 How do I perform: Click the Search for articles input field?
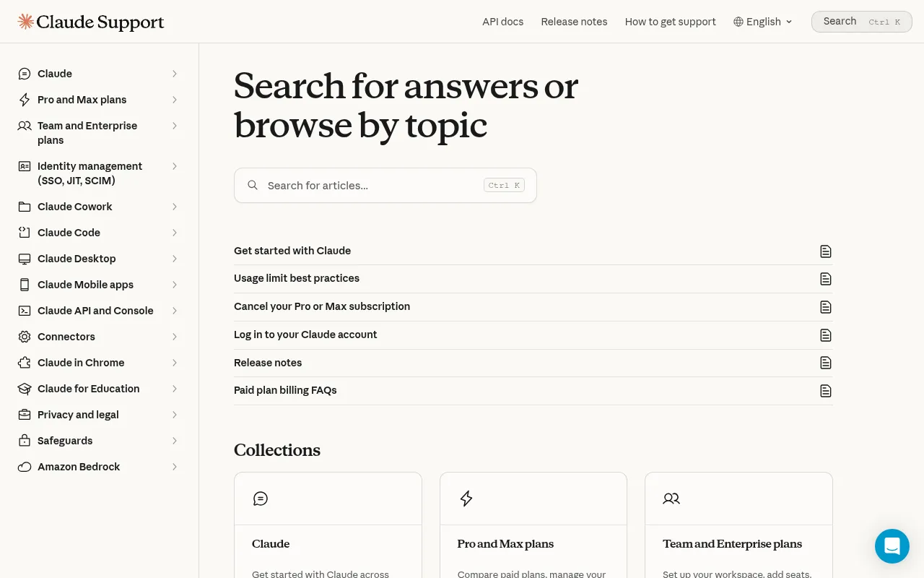coord(385,186)
